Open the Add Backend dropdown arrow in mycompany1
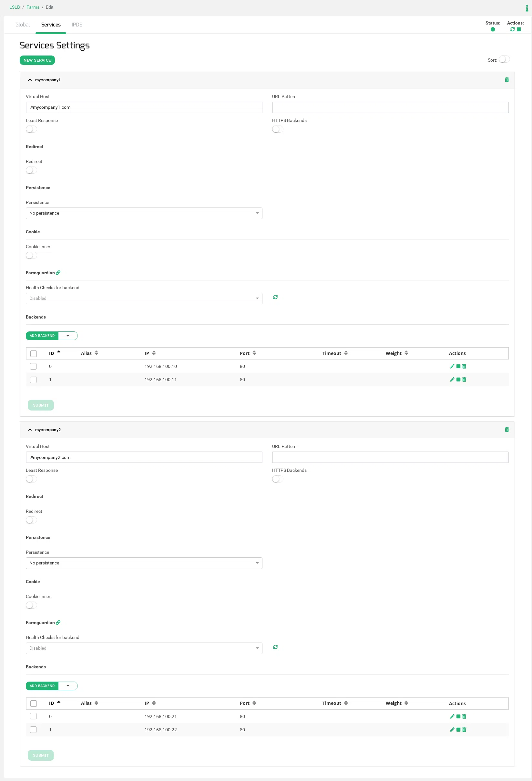Screen dimensions: 532x781 point(68,336)
